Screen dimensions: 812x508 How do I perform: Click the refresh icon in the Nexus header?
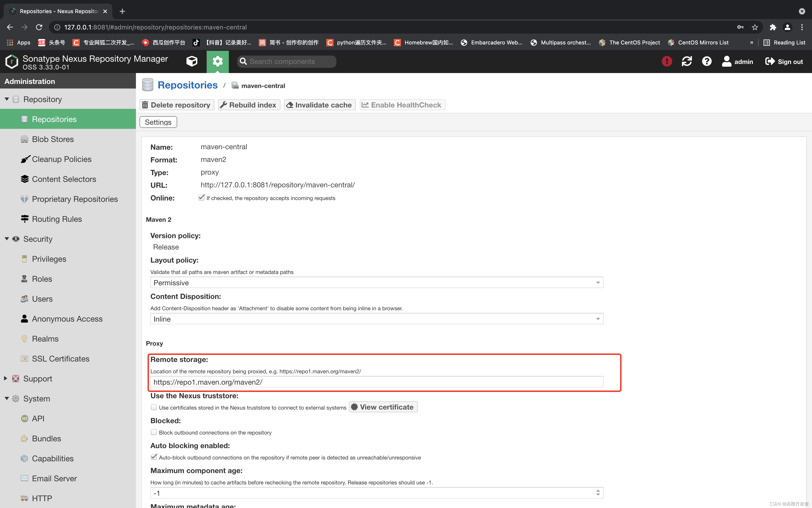687,61
